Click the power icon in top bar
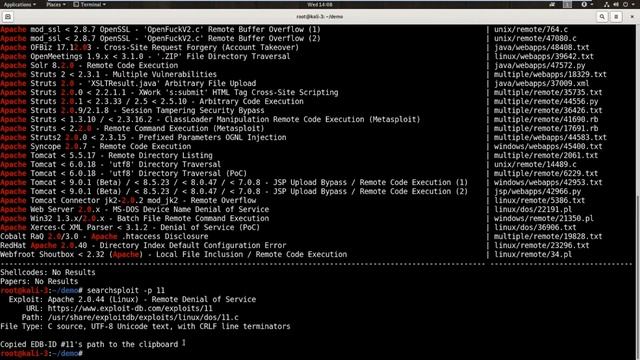The height and width of the screenshot is (360, 640). (625, 4)
